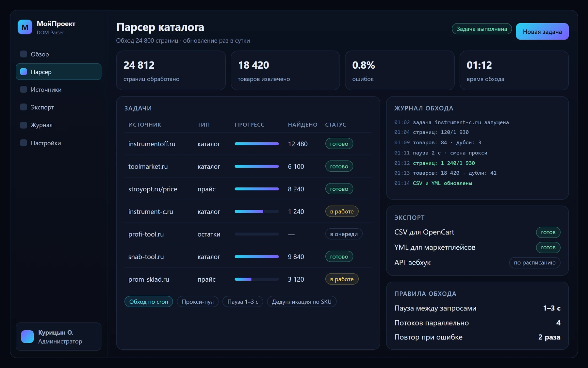Toggle the Прокси-пул chip
588x368 pixels.
[x=198, y=302]
